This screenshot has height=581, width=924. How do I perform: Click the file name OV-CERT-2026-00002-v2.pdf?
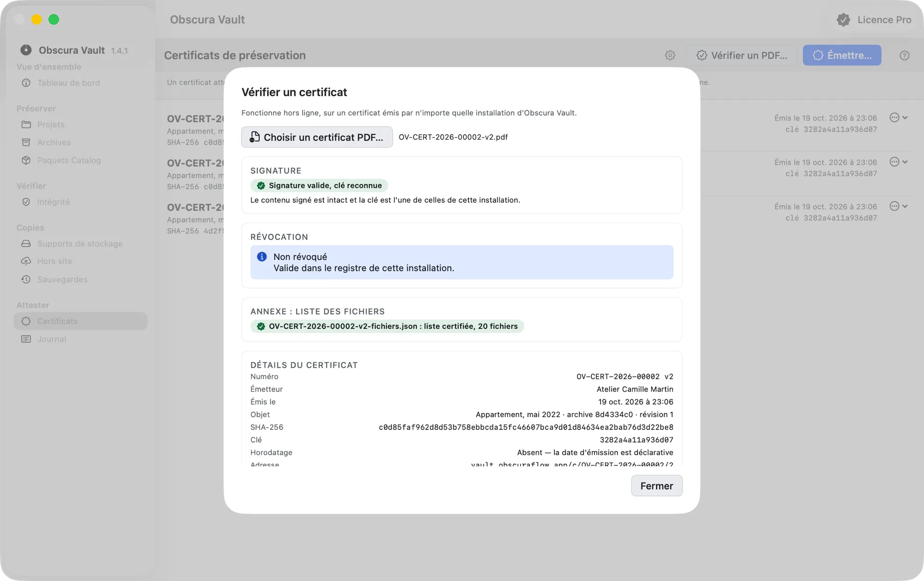coord(453,137)
